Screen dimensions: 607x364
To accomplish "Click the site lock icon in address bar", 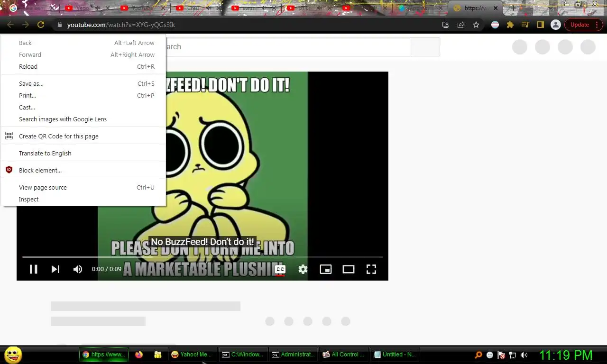I will (59, 25).
